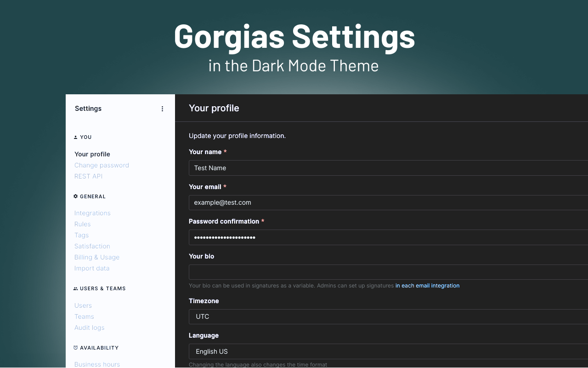Click into the Your bio field
Viewport: 588px width, 368px height.
[388, 272]
